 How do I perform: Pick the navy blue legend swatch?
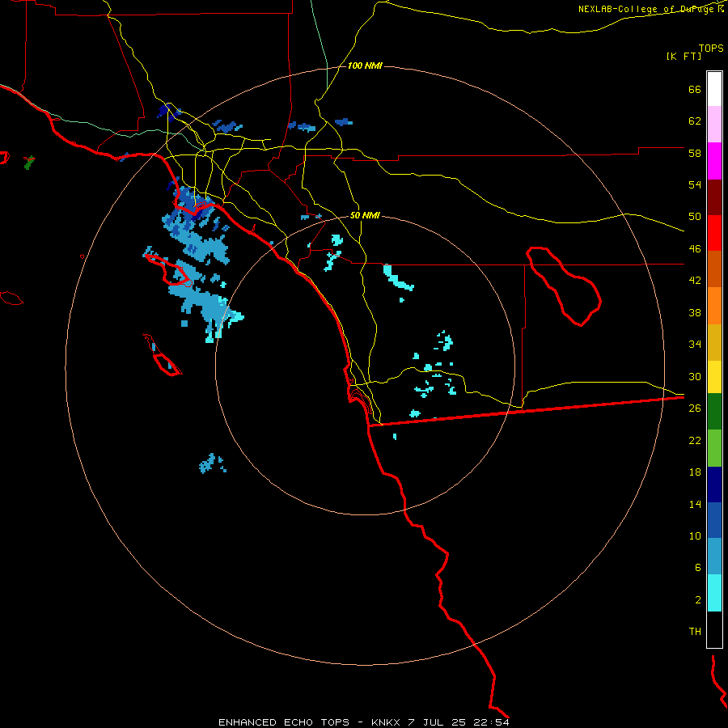pos(714,485)
